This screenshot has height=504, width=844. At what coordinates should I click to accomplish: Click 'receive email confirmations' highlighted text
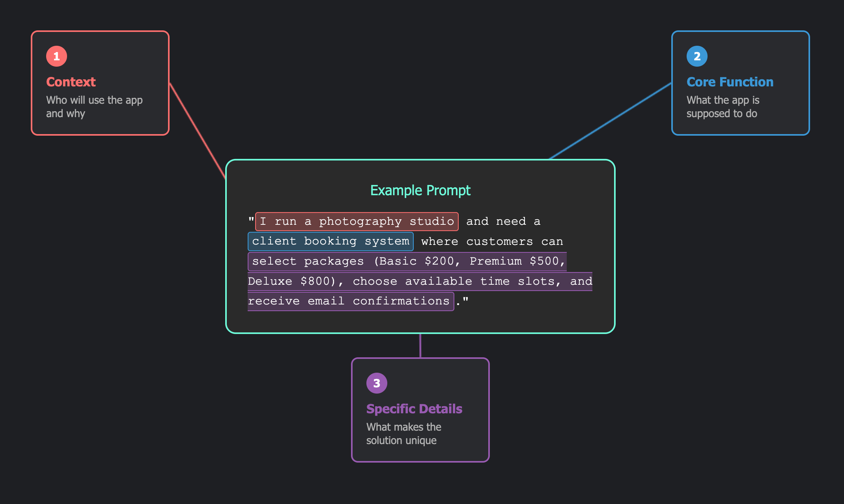tap(350, 301)
